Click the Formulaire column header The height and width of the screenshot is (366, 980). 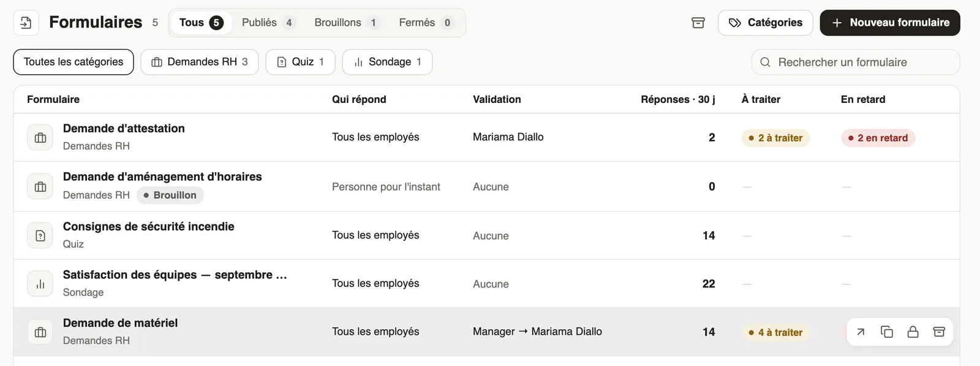click(x=53, y=99)
